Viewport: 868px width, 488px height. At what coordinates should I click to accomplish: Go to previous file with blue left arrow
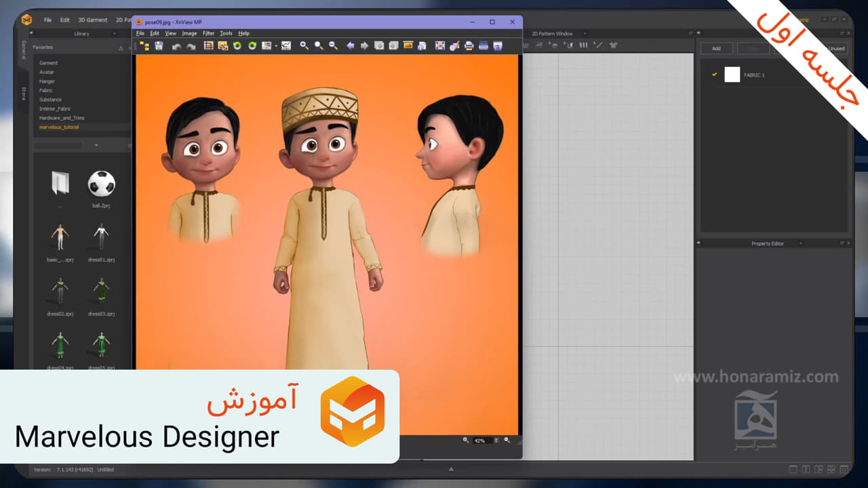click(351, 45)
